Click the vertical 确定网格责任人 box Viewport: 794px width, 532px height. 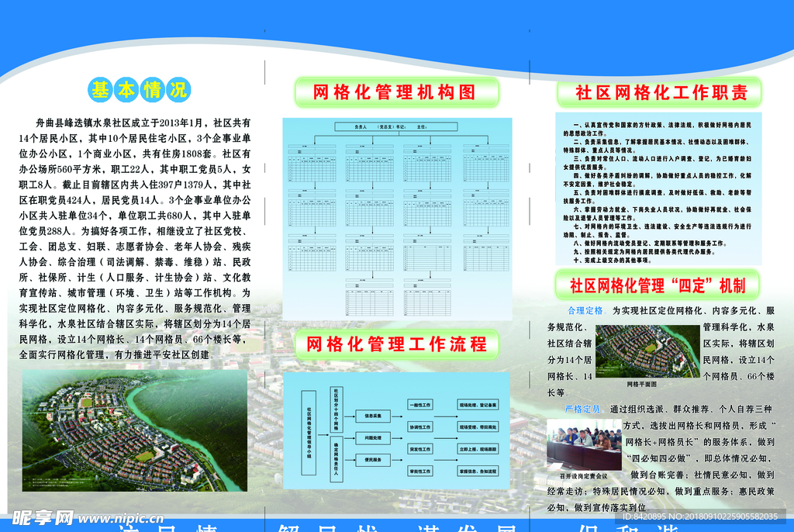(x=335, y=458)
